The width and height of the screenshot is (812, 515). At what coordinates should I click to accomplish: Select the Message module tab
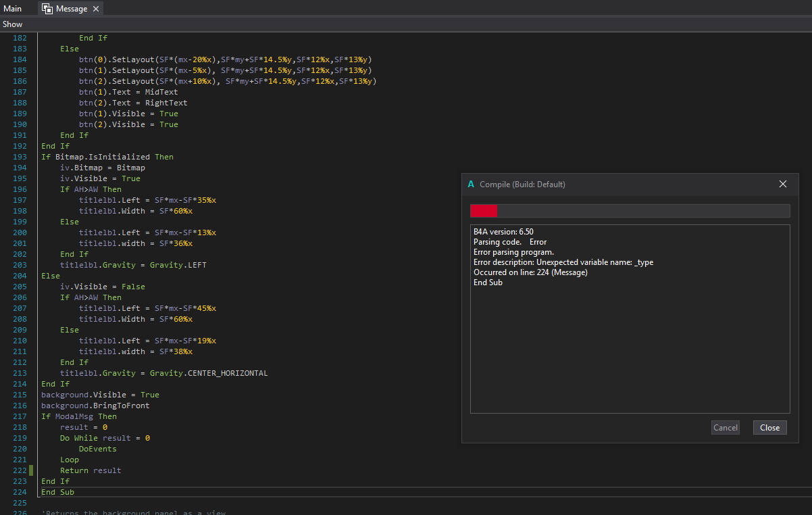pos(72,9)
